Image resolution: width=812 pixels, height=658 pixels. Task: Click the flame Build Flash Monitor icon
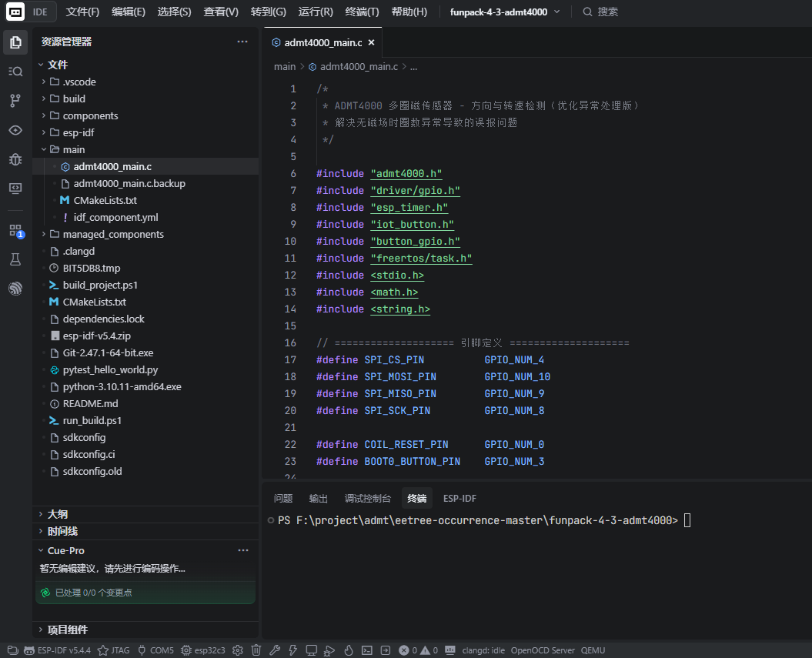point(349,650)
